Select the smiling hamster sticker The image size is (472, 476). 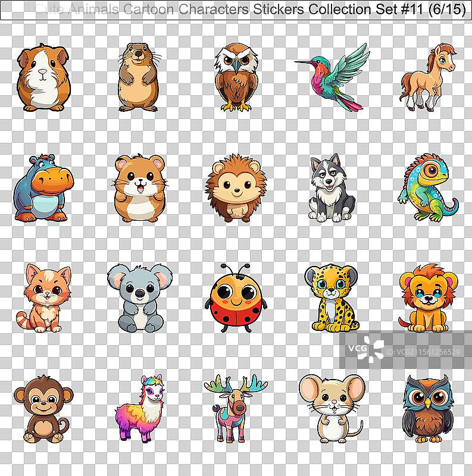point(139,188)
